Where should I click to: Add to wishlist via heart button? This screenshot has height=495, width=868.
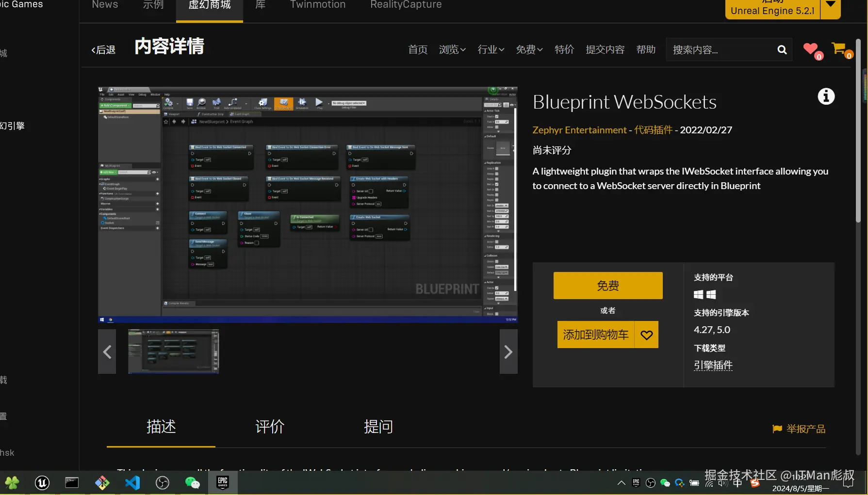click(646, 335)
